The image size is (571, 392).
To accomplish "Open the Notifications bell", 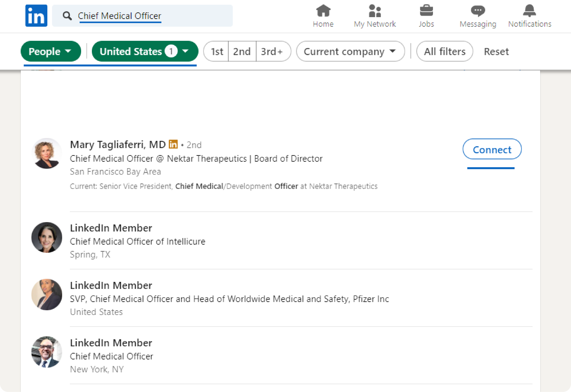I will click(x=530, y=11).
